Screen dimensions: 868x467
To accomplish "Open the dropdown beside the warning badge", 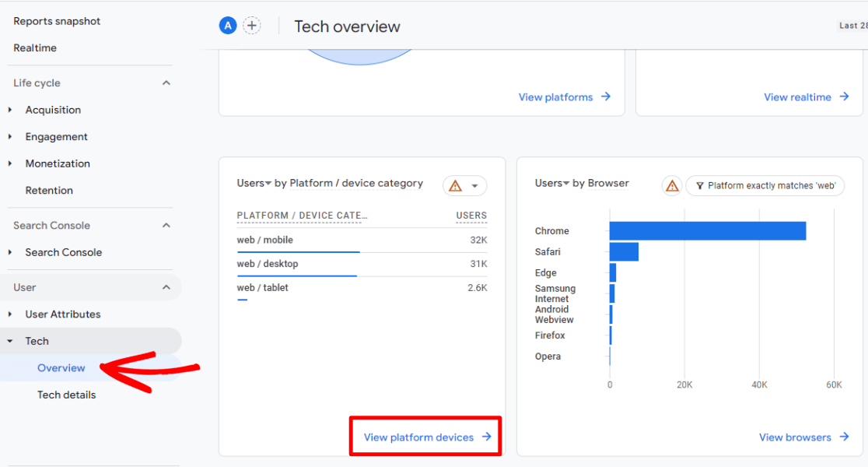I will (474, 185).
